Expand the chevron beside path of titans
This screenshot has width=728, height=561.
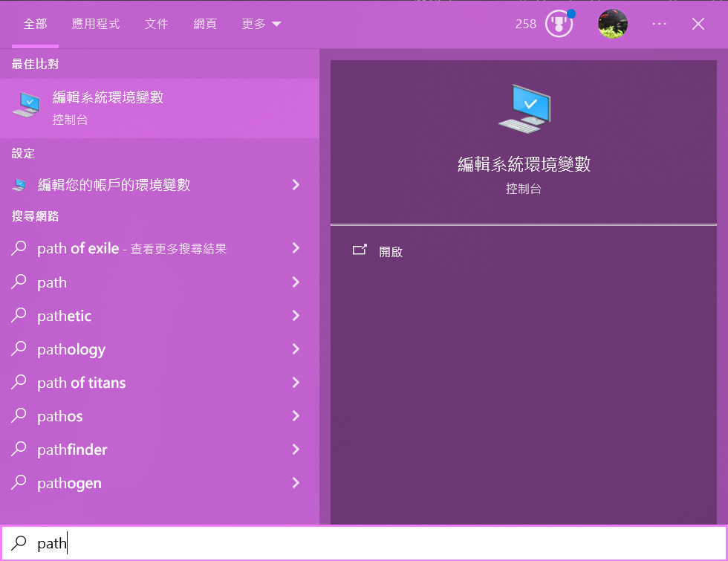pos(296,383)
